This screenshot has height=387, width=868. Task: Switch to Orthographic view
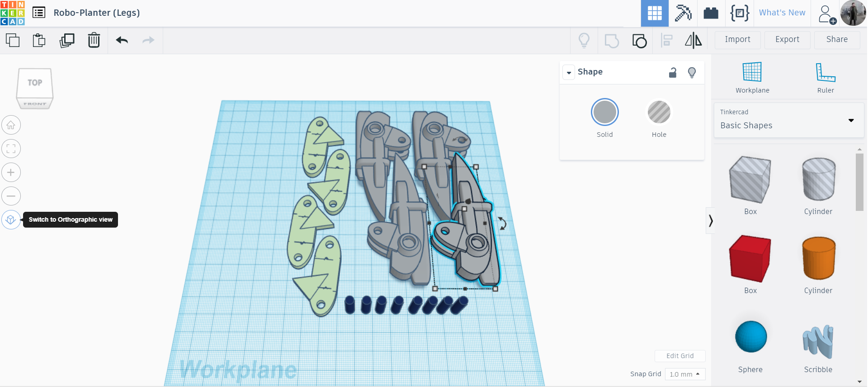click(x=11, y=220)
